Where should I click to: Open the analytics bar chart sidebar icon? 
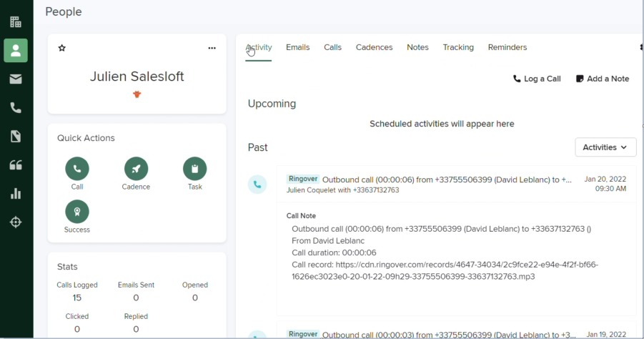pyautogui.click(x=16, y=194)
